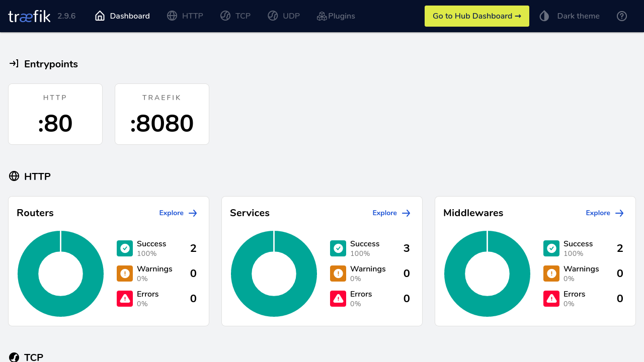The height and width of the screenshot is (362, 644).
Task: Click the Entrypoints arrow icon
Action: coord(14,63)
